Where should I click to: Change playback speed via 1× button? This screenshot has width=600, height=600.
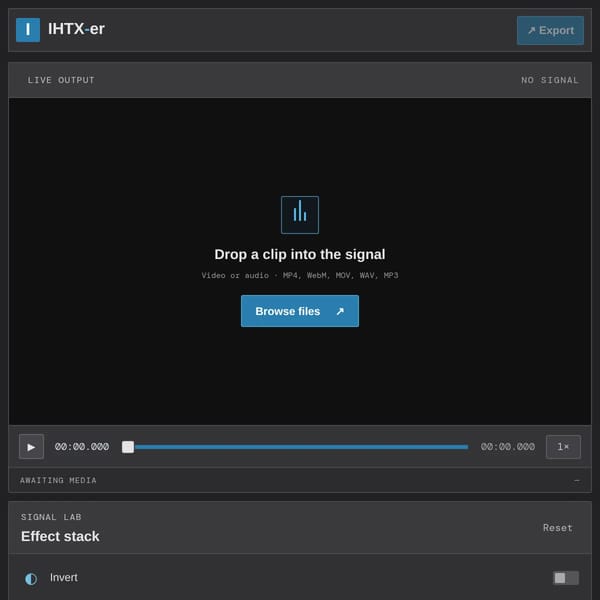point(563,447)
